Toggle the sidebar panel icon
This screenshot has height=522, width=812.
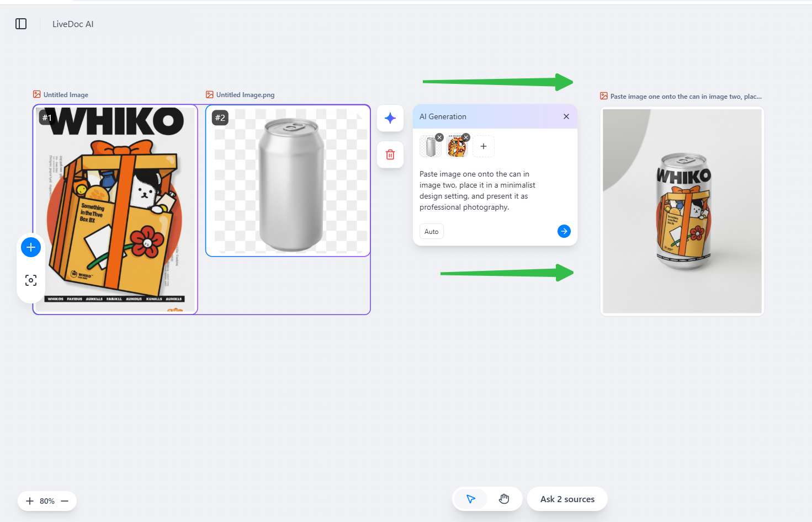pos(20,24)
